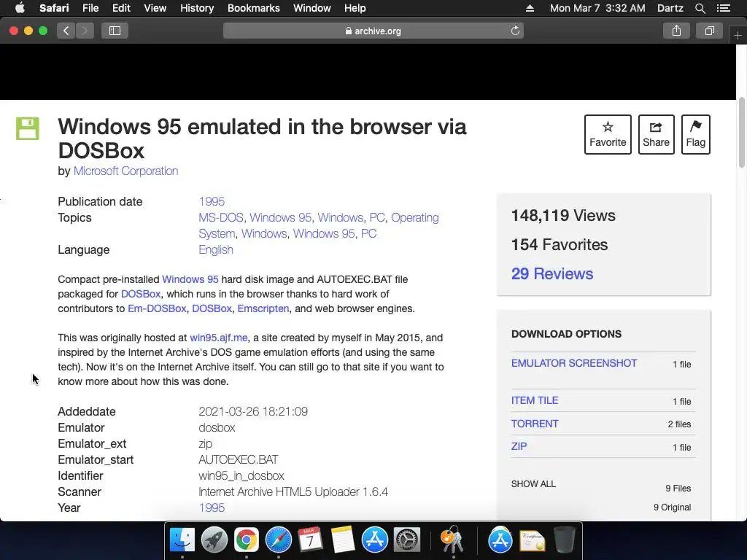This screenshot has height=560, width=747.
Task: Click the win95.ajf.me link
Action: [219, 338]
